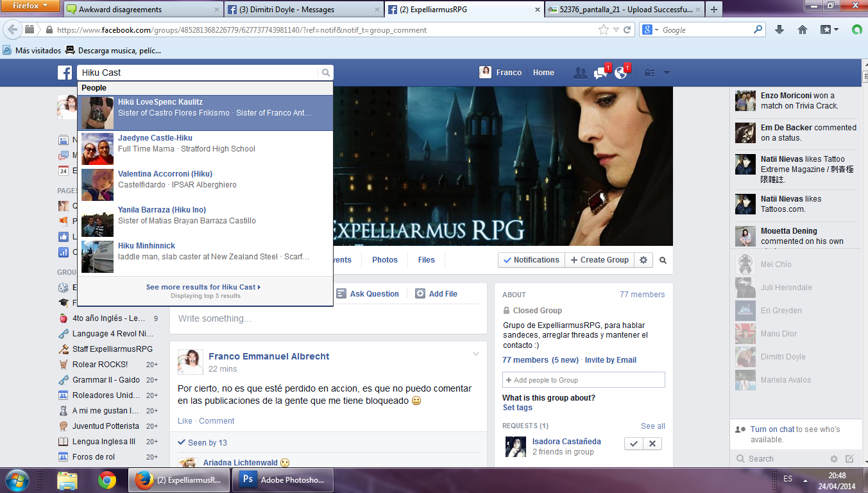
Task: Switch to Awkward disagreements tab
Action: click(143, 9)
